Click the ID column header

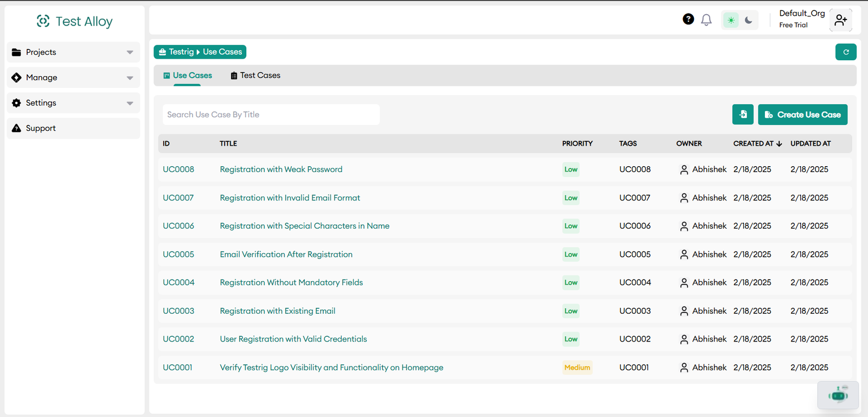click(x=166, y=144)
